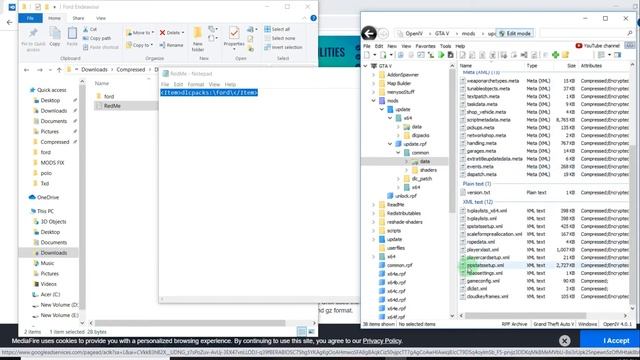
Task: Click the Pin to Quick access icon
Action: [33, 33]
